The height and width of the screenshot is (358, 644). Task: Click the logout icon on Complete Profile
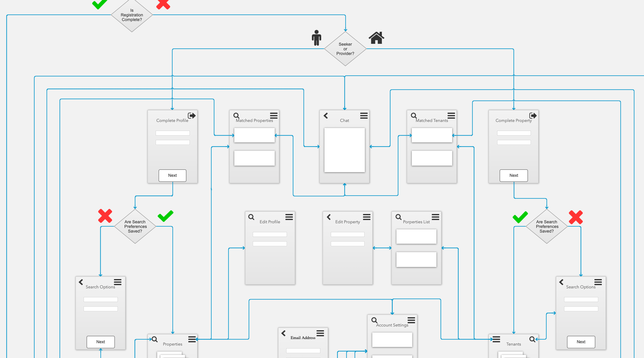pyautogui.click(x=192, y=116)
